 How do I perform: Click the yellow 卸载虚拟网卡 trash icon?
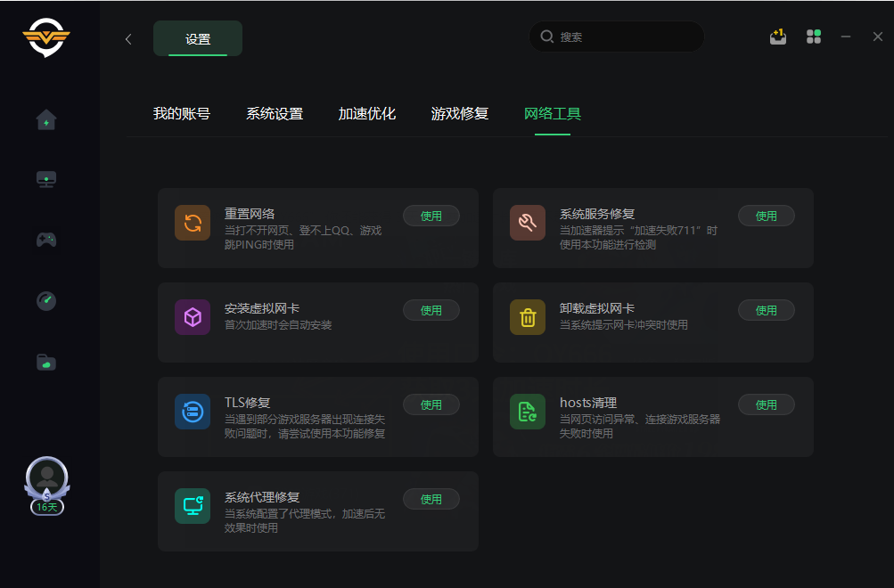[528, 317]
